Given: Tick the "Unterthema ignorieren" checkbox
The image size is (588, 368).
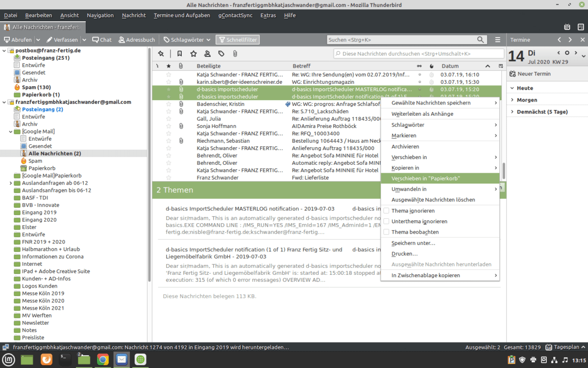Looking at the screenshot, I should click(386, 221).
